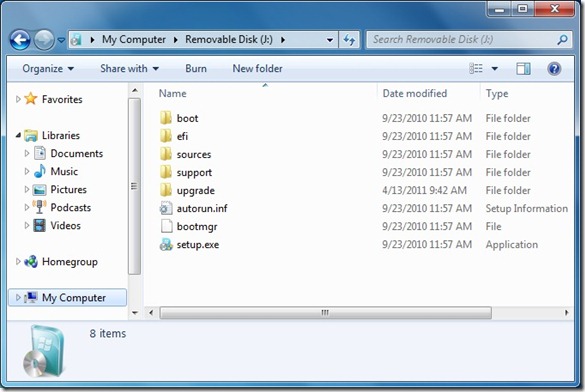Click the Change your view icon
The width and height of the screenshot is (585, 392).
[x=476, y=69]
